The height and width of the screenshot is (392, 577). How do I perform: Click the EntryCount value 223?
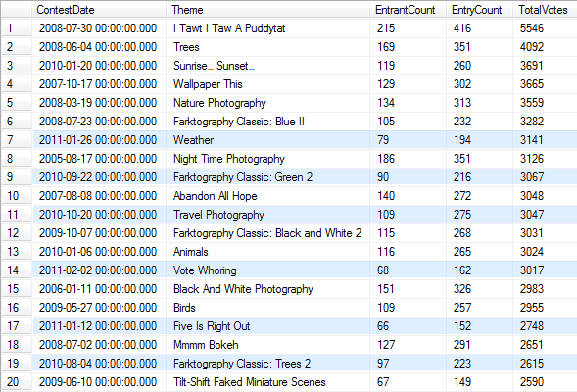click(479, 364)
